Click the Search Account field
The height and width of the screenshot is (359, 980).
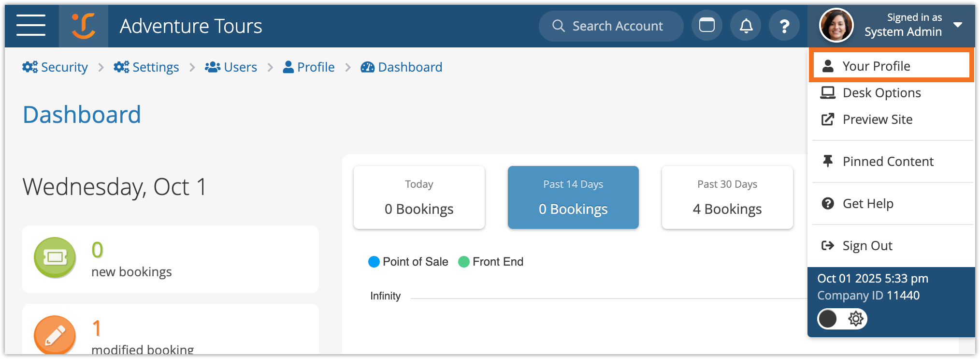[x=611, y=26]
